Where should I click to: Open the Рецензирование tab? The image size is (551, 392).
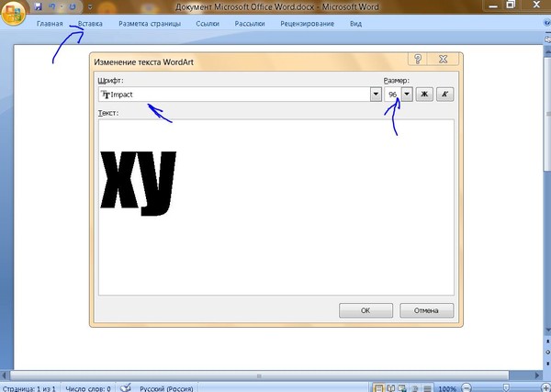tap(307, 24)
